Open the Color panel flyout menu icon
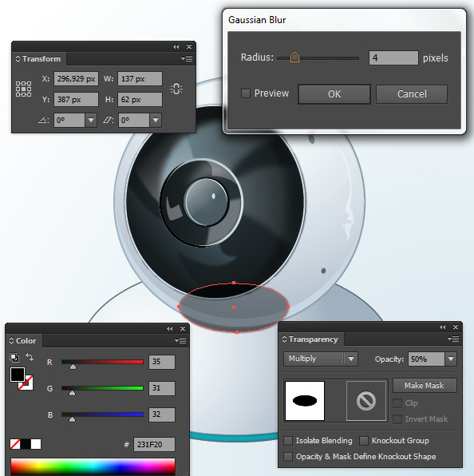Screen dimensions: 474x476 tap(180, 340)
